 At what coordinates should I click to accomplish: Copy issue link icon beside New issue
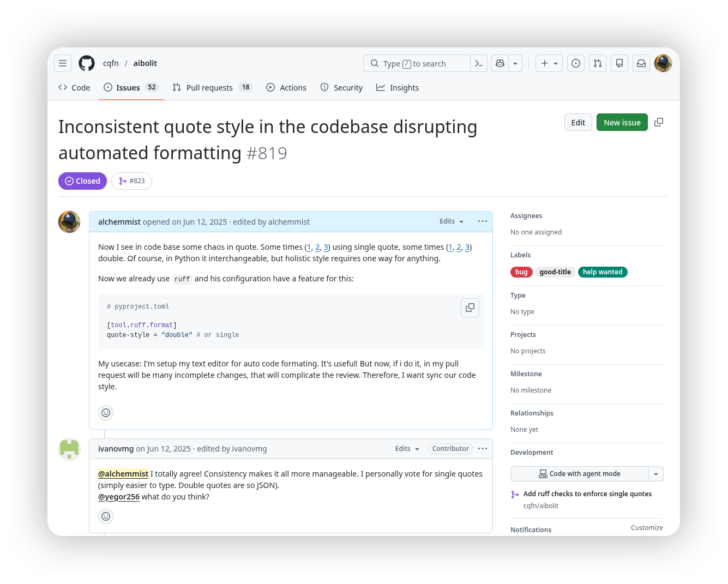659,122
